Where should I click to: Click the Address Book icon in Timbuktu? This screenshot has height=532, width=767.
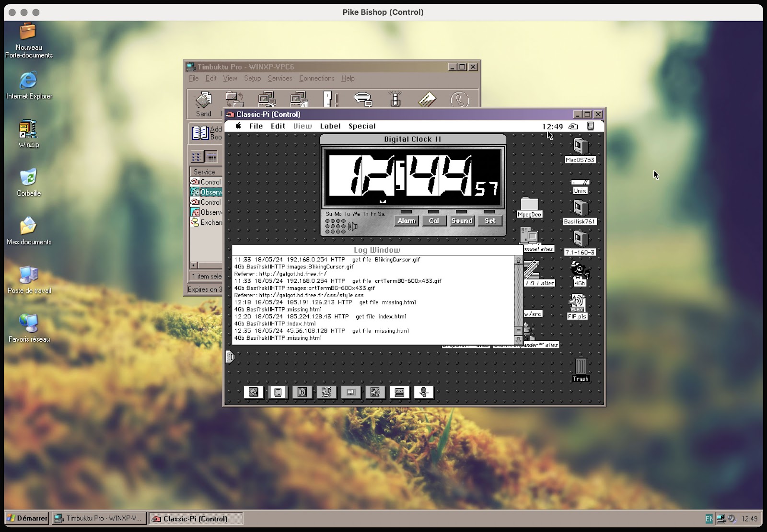(200, 132)
